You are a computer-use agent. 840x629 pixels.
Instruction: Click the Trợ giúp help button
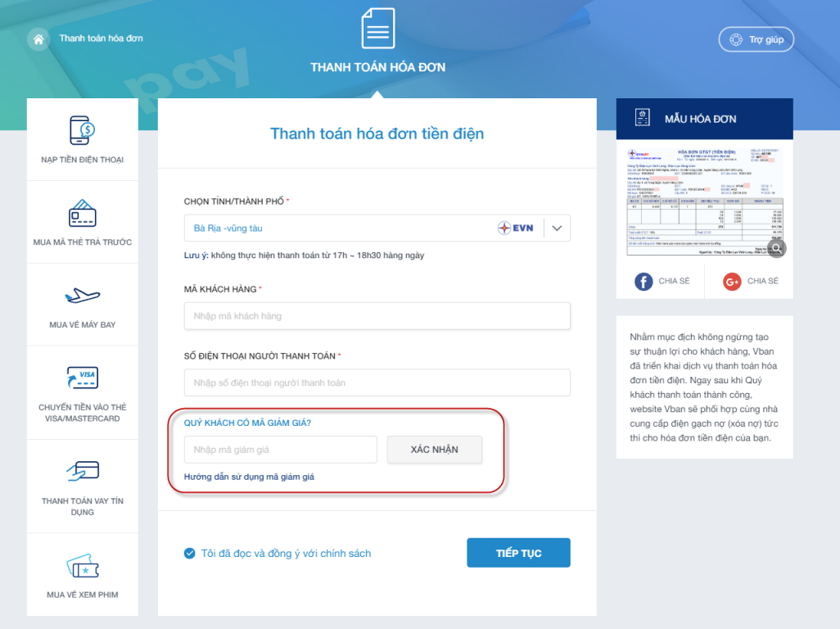756,39
